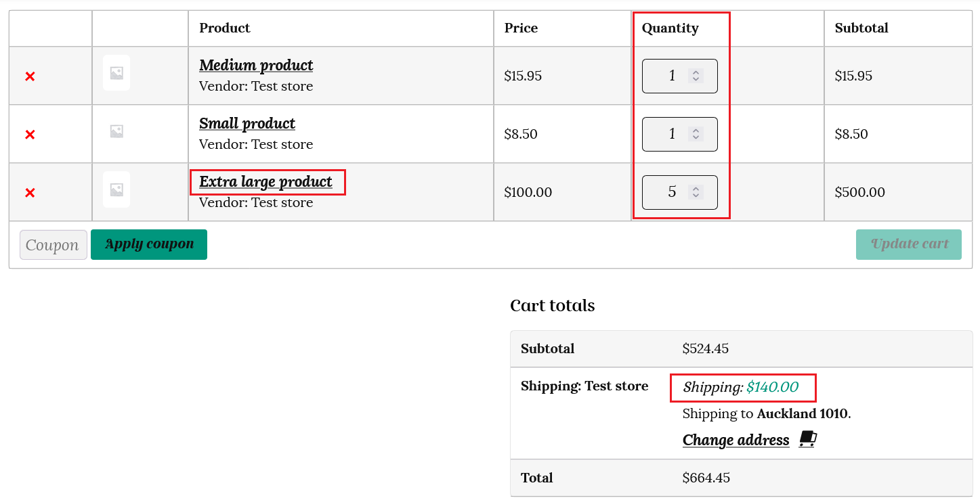
Task: Remove Extra large product from cart
Action: click(30, 193)
